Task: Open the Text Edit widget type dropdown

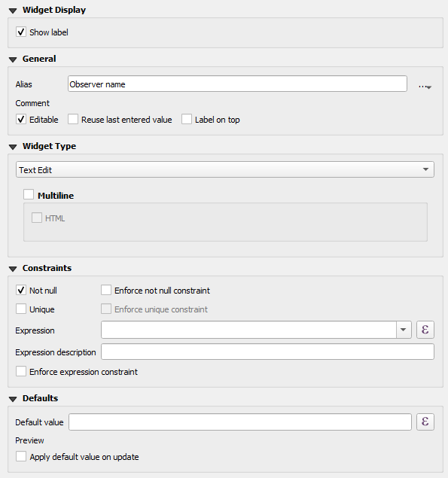Action: pos(225,169)
